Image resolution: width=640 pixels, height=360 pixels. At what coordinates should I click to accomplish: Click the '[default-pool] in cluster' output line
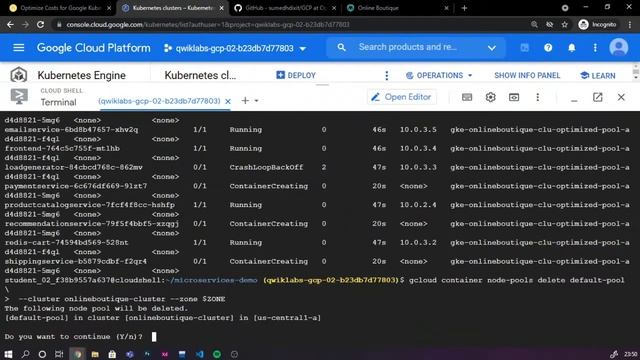[x=162, y=318]
